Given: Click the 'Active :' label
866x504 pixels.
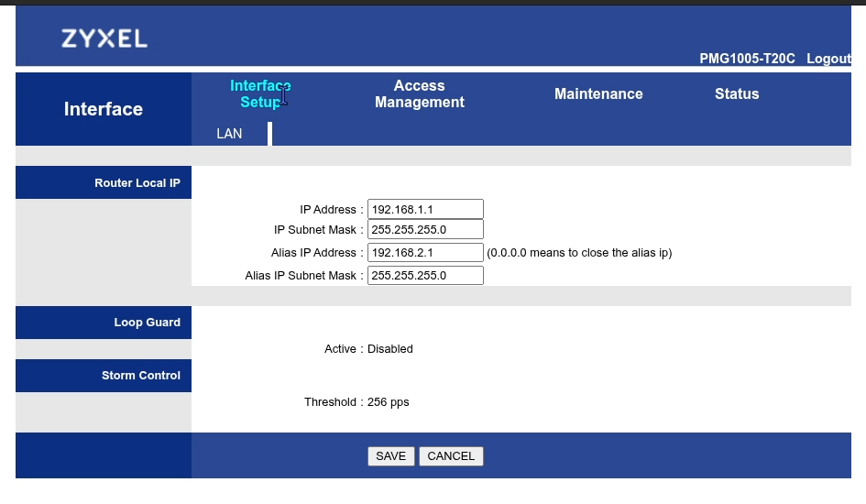Looking at the screenshot, I should [x=344, y=349].
